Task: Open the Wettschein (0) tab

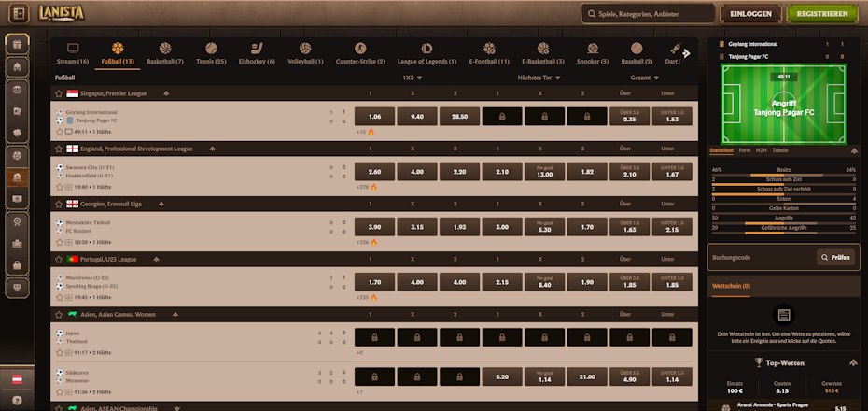Action: pyautogui.click(x=731, y=286)
